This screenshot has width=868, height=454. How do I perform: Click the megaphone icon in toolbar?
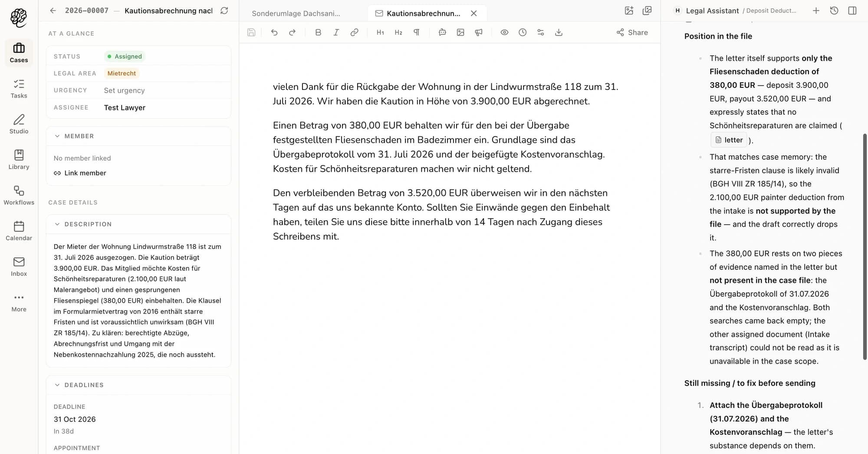(479, 32)
